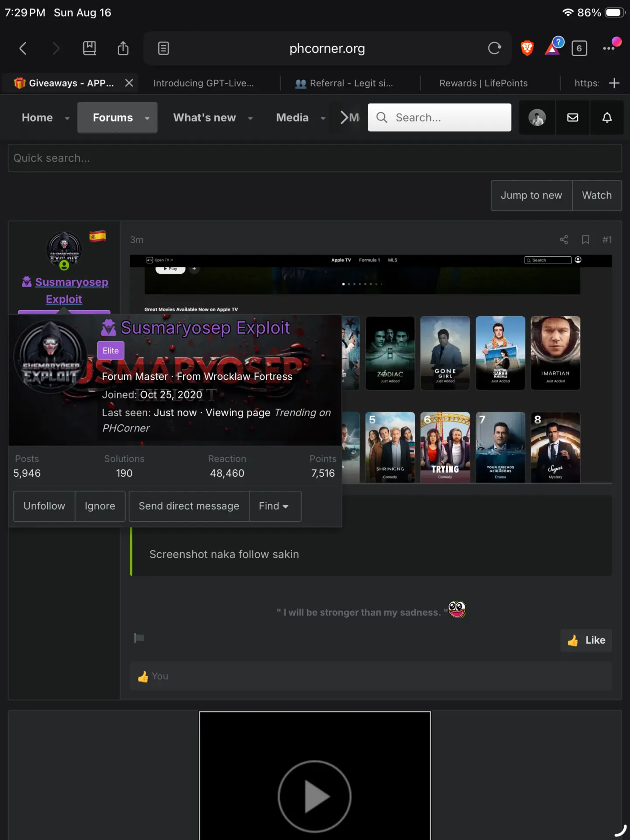Open The Martian movie thumbnail
Image resolution: width=630 pixels, height=840 pixels.
556,353
